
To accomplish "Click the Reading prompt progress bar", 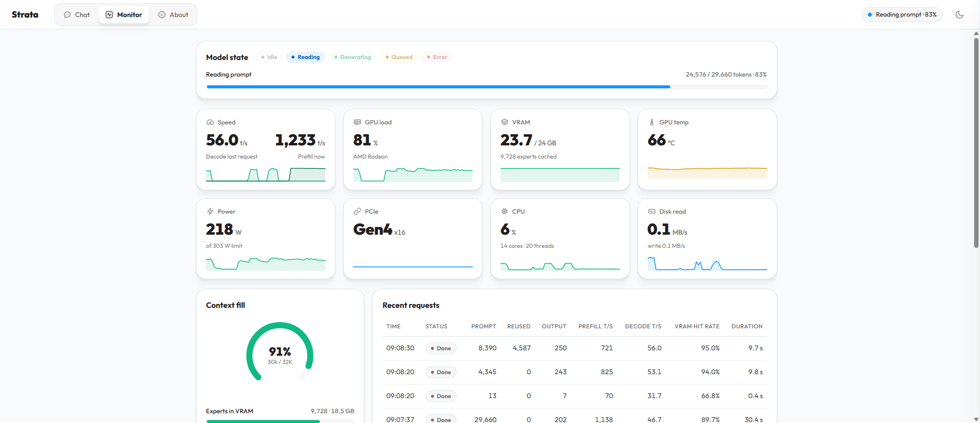I will coord(487,87).
